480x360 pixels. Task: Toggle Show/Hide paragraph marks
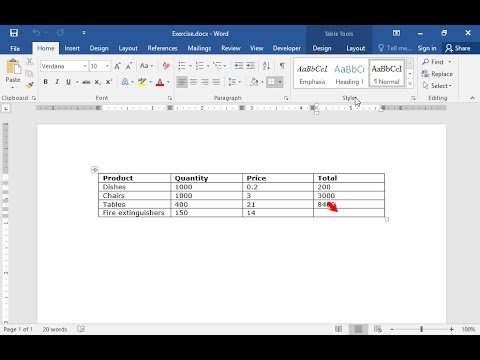[x=282, y=66]
